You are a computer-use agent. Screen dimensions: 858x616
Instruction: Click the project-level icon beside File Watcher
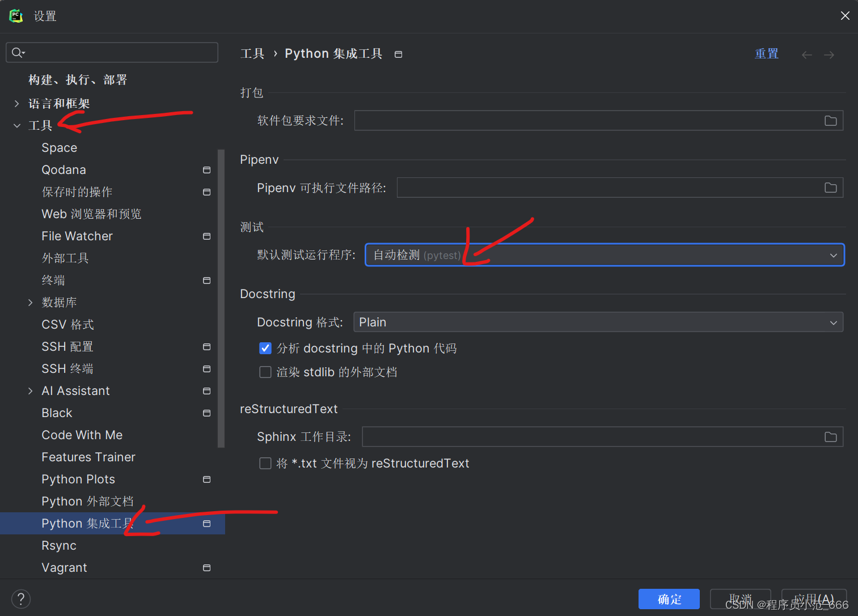point(206,236)
